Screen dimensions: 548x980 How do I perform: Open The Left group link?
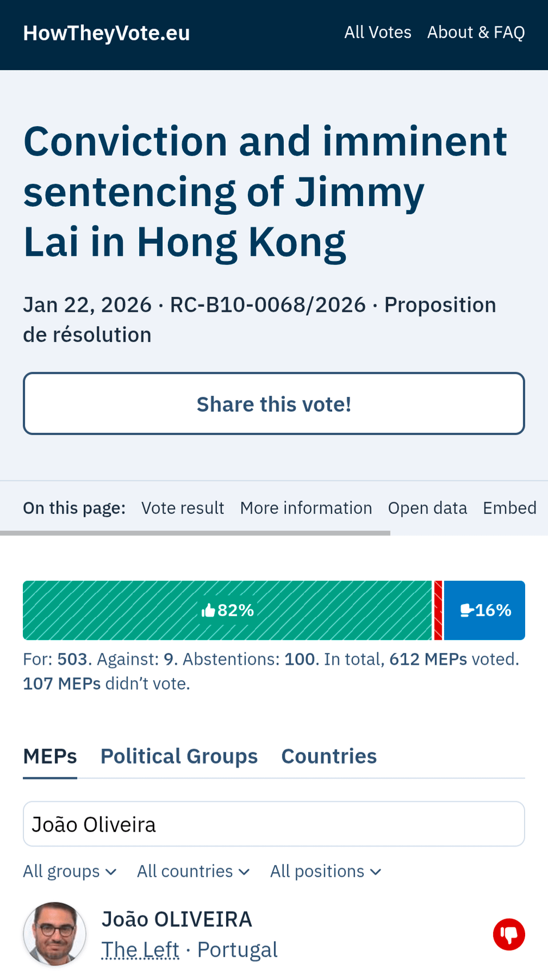tap(140, 950)
